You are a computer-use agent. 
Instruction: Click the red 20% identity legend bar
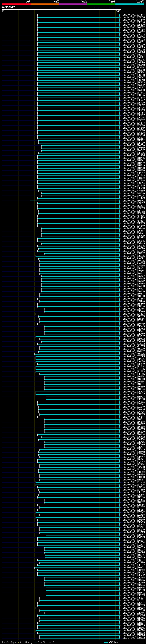(x=16, y=4)
